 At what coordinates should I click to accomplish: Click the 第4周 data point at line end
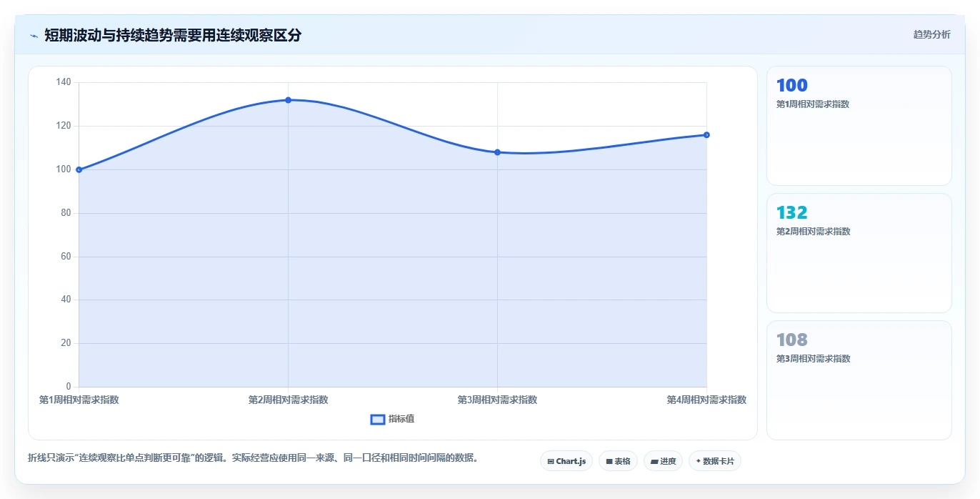pyautogui.click(x=706, y=134)
